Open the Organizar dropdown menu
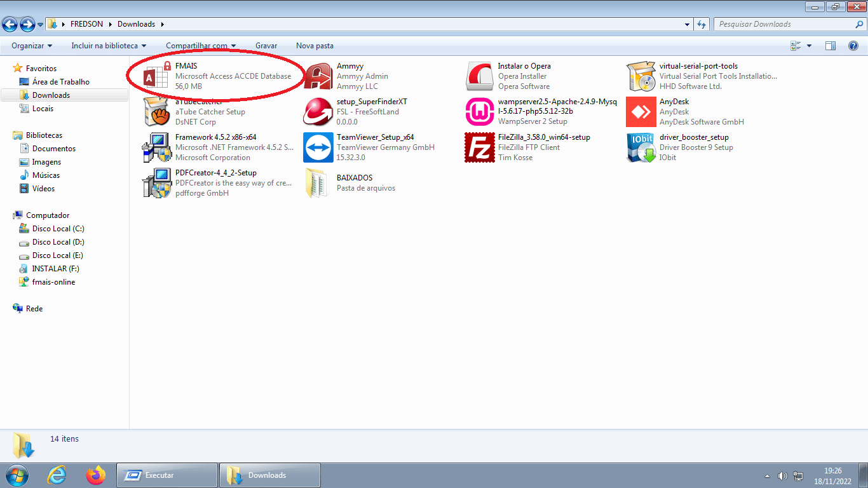Image resolution: width=868 pixels, height=488 pixels. pyautogui.click(x=32, y=46)
